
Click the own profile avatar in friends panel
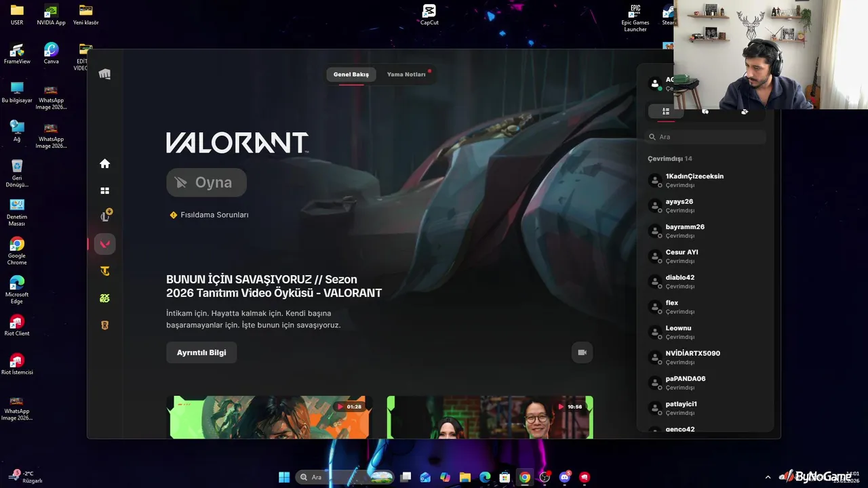coord(655,84)
